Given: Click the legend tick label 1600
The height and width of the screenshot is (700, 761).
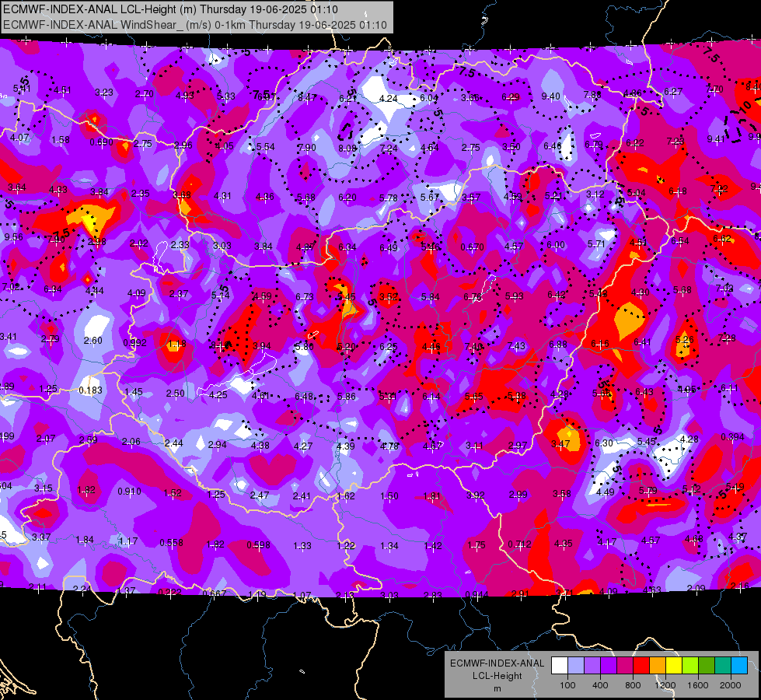Looking at the screenshot, I should coord(698,685).
